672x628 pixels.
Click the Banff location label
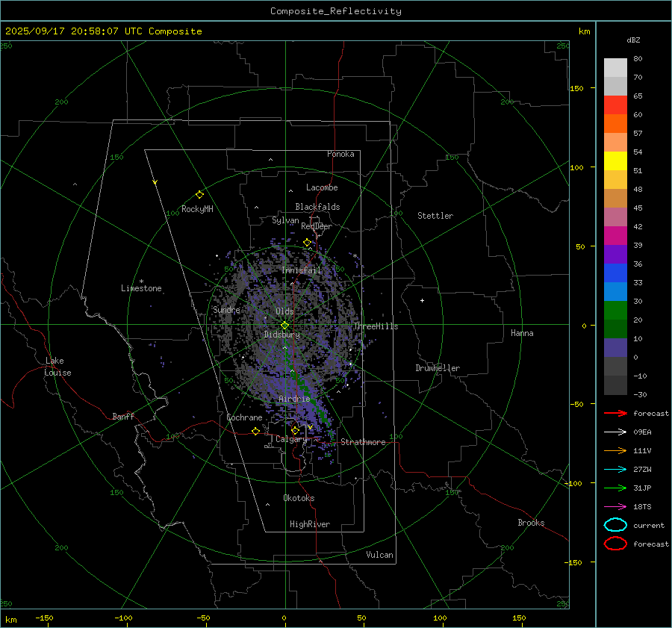tap(123, 417)
